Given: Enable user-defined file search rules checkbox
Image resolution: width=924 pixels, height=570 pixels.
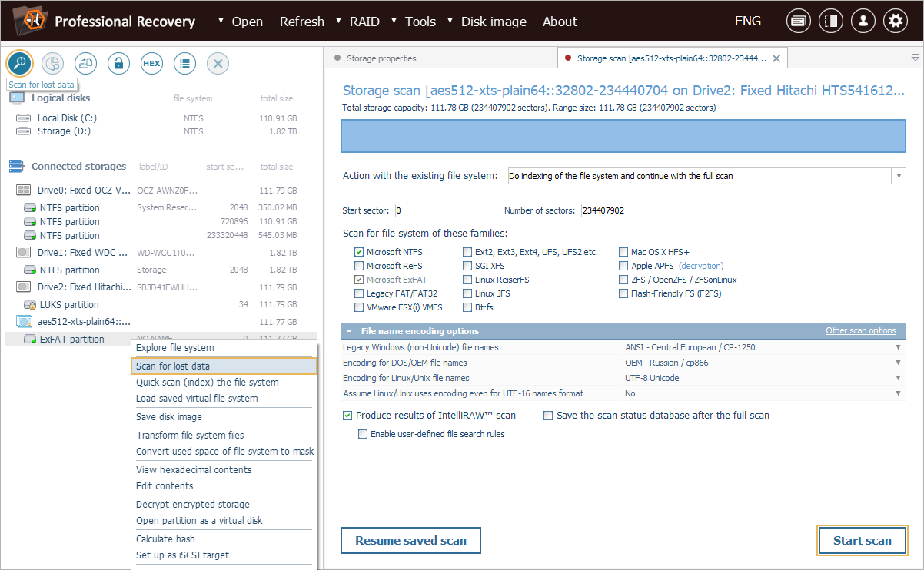Looking at the screenshot, I should (363, 434).
